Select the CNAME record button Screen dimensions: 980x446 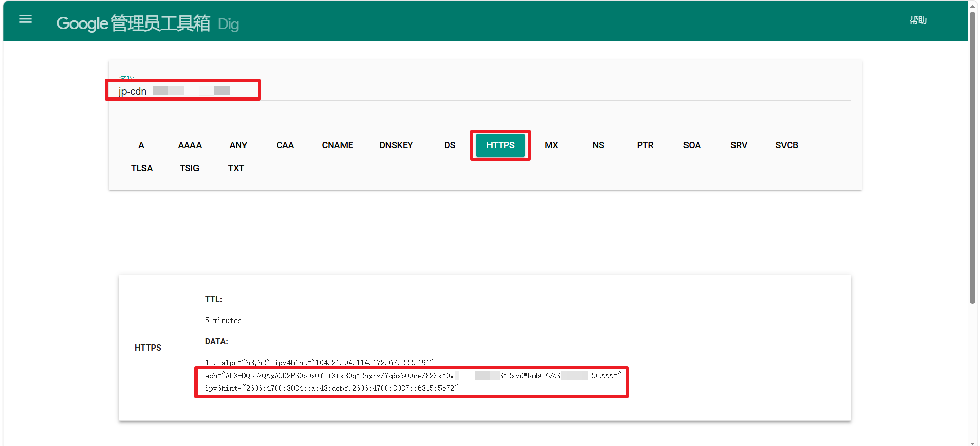pyautogui.click(x=337, y=145)
